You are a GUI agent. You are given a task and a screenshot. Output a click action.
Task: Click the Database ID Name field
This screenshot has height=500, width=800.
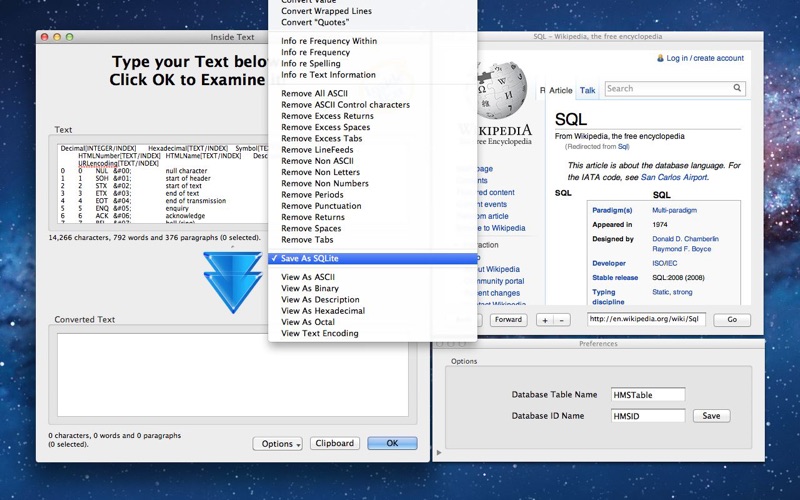coord(648,416)
